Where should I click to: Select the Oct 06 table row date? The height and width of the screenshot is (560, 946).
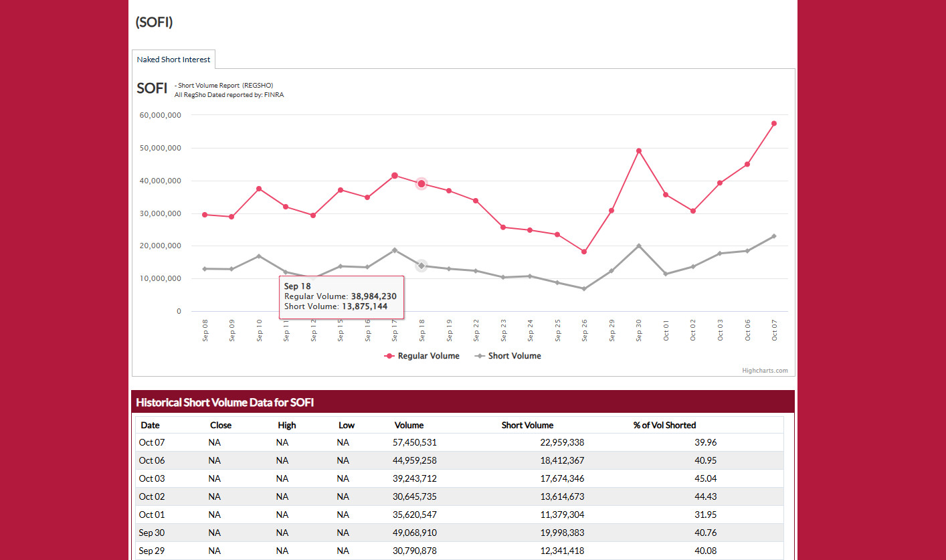pyautogui.click(x=152, y=460)
